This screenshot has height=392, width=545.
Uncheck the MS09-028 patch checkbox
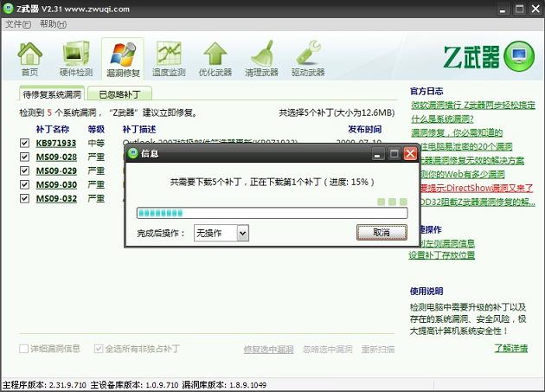tap(24, 157)
